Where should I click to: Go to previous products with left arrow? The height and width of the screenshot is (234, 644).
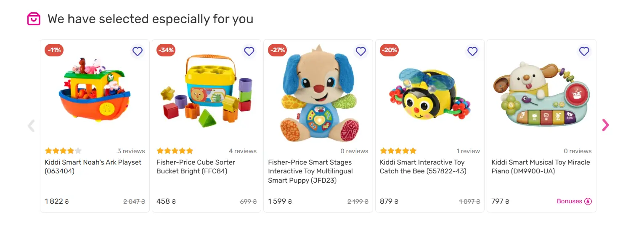31,125
